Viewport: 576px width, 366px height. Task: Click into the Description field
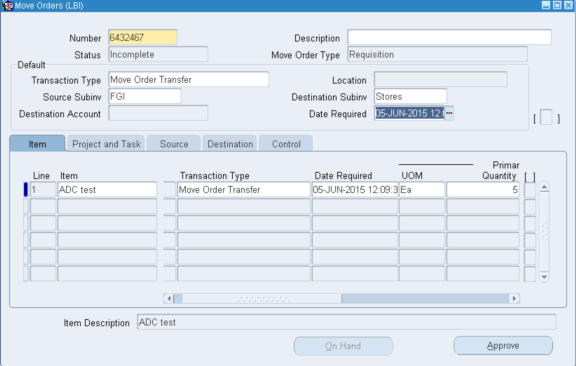coord(449,37)
